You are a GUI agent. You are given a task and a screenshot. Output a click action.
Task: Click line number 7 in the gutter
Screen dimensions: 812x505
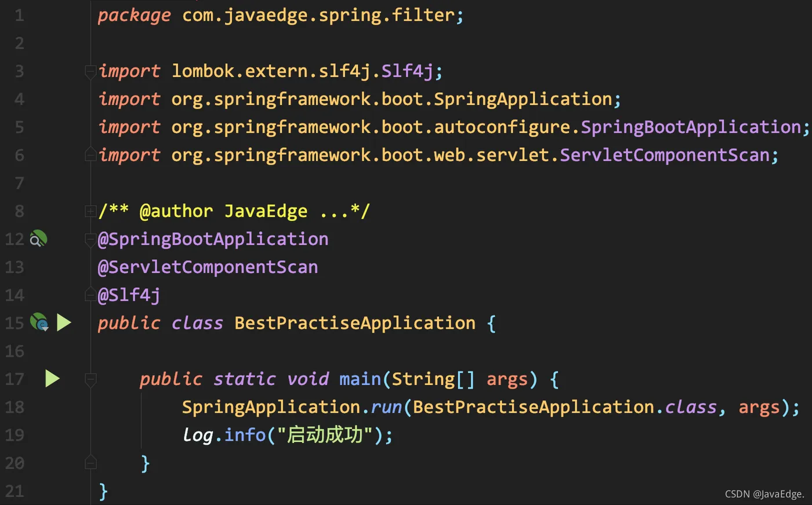(19, 183)
